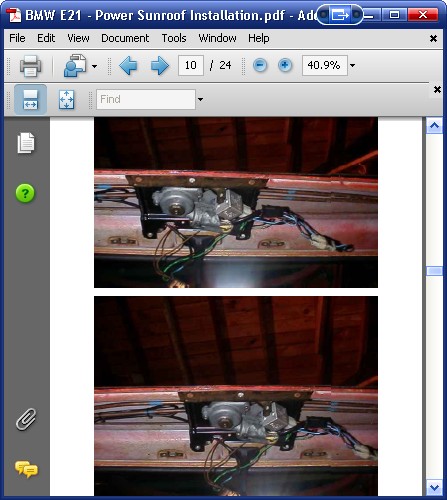Screen dimensions: 447x500
Task: Expand the collaborate button dropdown arrow
Action: [95, 66]
